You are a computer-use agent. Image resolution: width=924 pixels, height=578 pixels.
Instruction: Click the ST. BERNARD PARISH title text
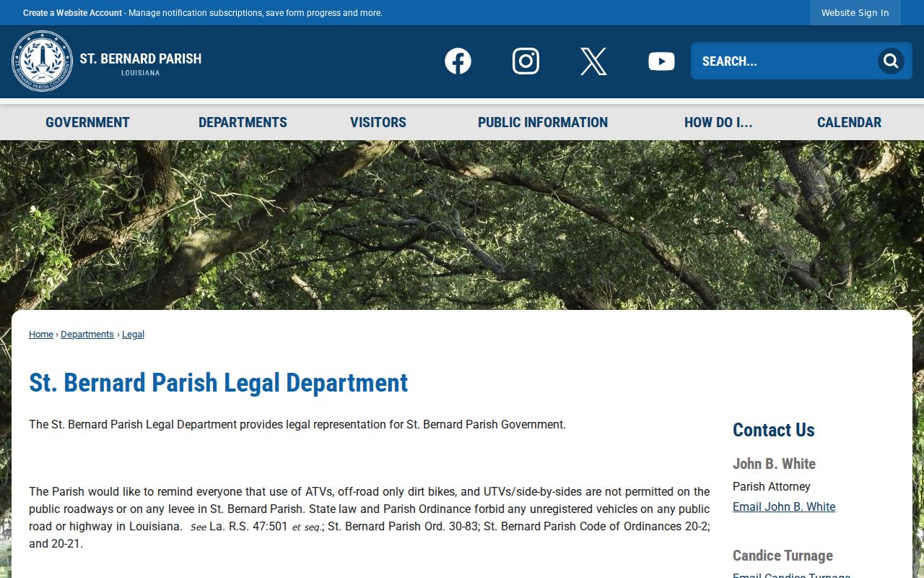point(141,59)
